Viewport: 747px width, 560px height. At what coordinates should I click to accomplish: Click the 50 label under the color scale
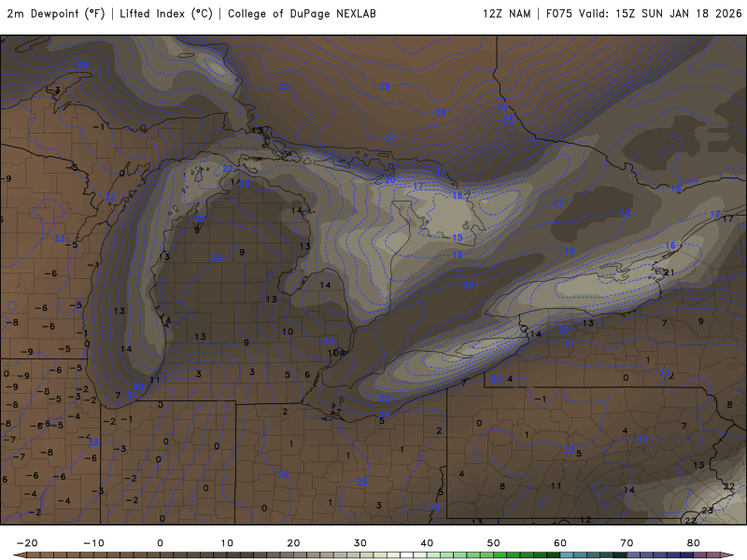pyautogui.click(x=494, y=543)
